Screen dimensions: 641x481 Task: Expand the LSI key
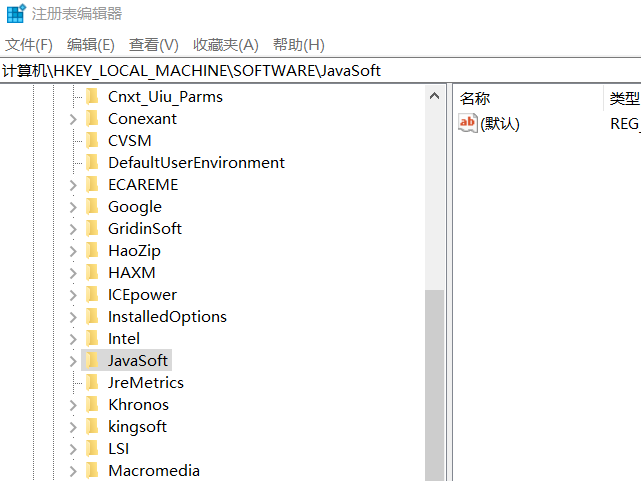click(73, 449)
